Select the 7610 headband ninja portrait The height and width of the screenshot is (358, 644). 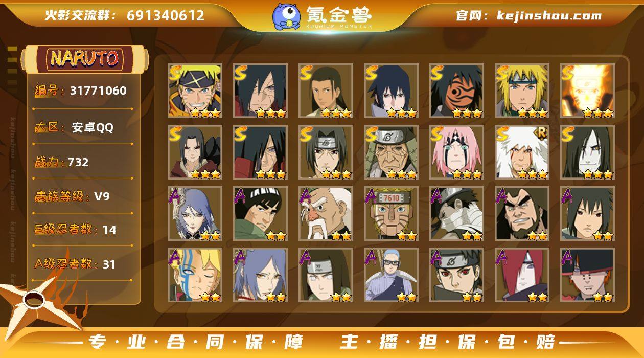(x=391, y=213)
